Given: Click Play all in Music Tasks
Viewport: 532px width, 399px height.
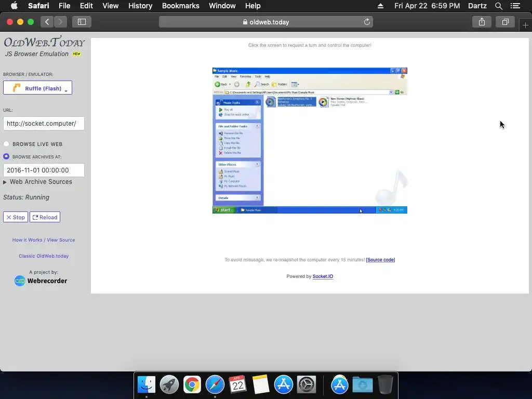Looking at the screenshot, I should click(225, 110).
